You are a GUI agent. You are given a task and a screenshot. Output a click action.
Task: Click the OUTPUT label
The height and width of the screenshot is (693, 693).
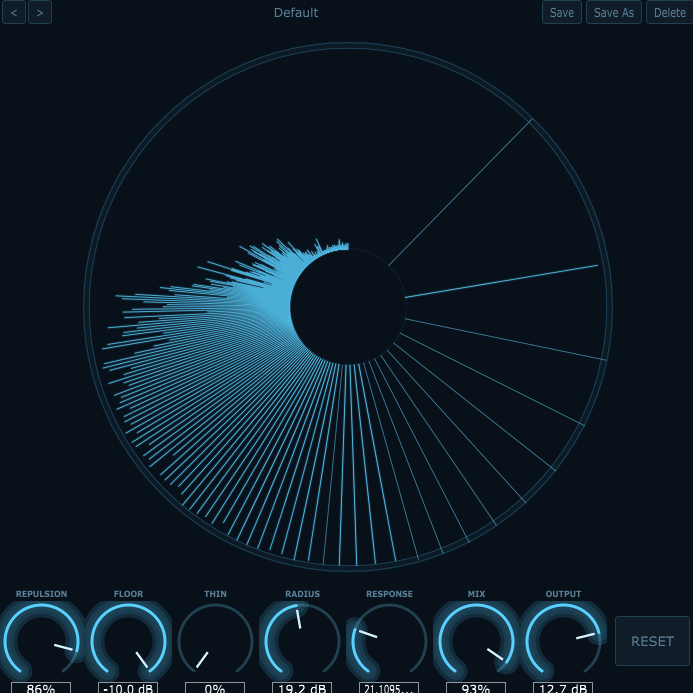(563, 594)
